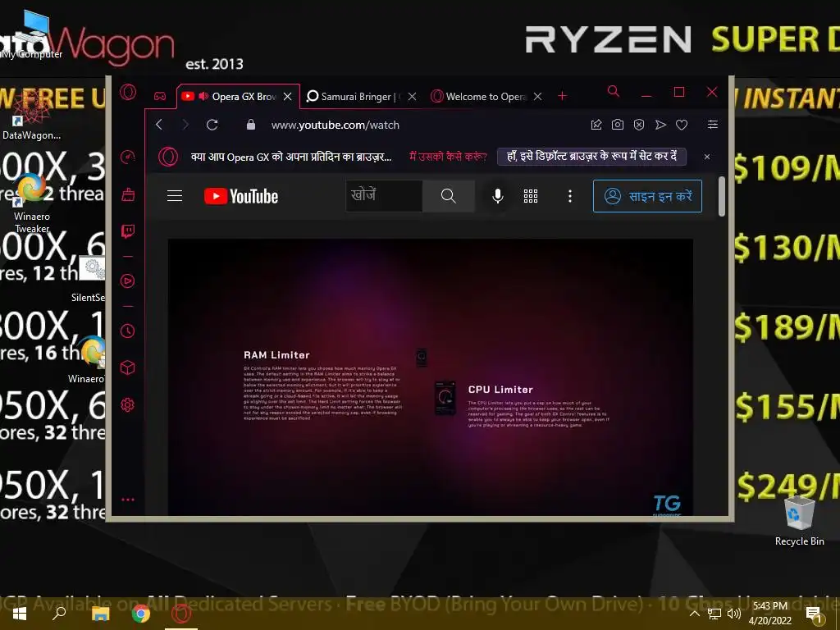Click the search tabs magnifier
The height and width of the screenshot is (630, 840).
click(614, 92)
